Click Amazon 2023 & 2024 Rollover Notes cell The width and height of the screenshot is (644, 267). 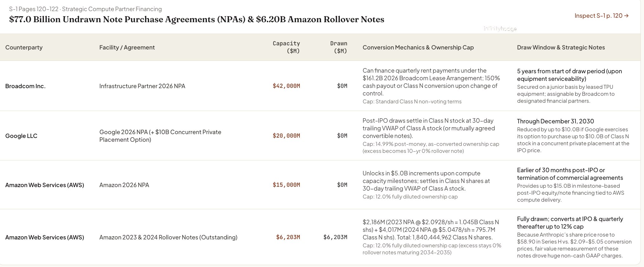[168, 237]
